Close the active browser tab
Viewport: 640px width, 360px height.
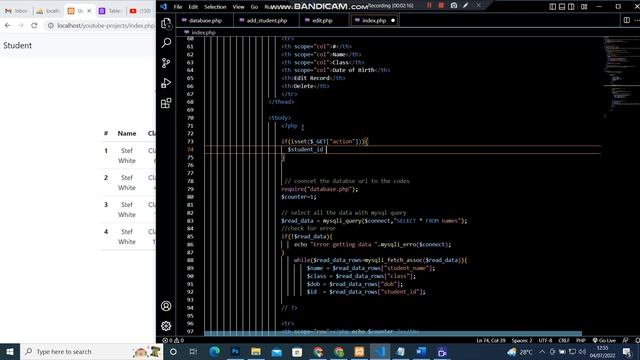89,11
